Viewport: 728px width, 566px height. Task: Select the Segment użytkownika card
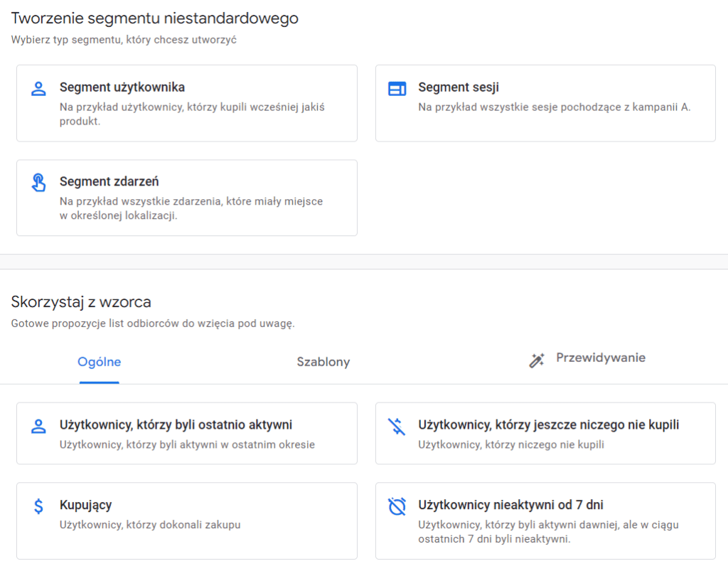pyautogui.click(x=187, y=103)
